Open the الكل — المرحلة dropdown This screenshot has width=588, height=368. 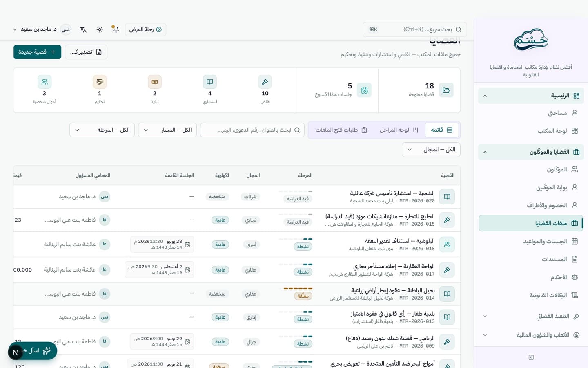[102, 130]
